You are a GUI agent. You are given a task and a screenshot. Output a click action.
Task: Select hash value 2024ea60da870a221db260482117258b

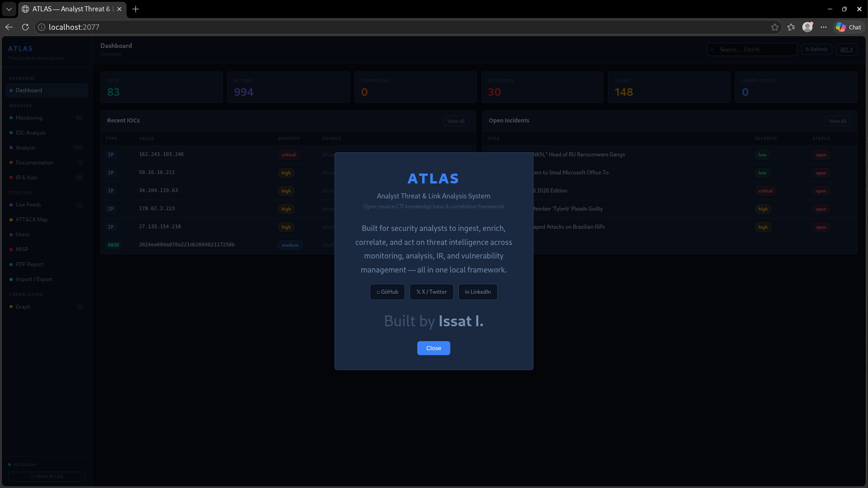pos(187,245)
